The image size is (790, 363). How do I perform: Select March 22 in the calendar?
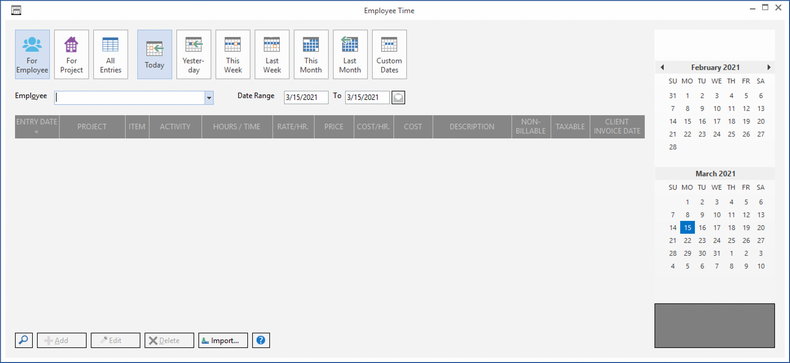(687, 240)
